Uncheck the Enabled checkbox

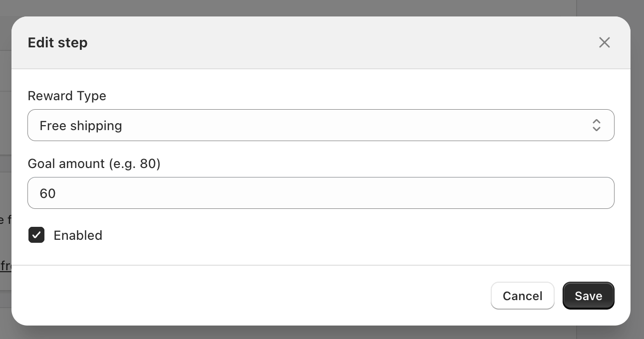coord(36,235)
